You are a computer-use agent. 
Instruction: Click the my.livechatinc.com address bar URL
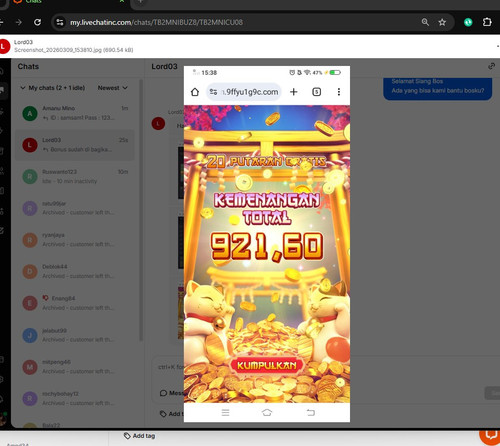(x=156, y=22)
